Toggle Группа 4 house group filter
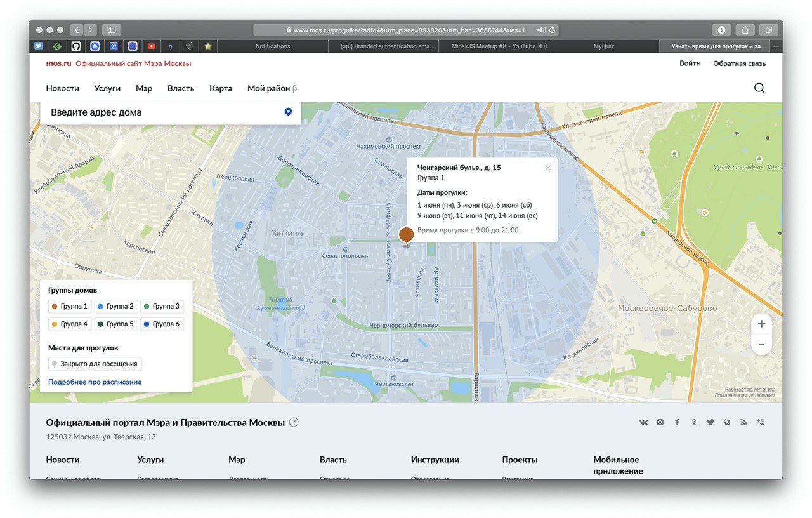Image resolution: width=812 pixels, height=518 pixels. coord(70,324)
